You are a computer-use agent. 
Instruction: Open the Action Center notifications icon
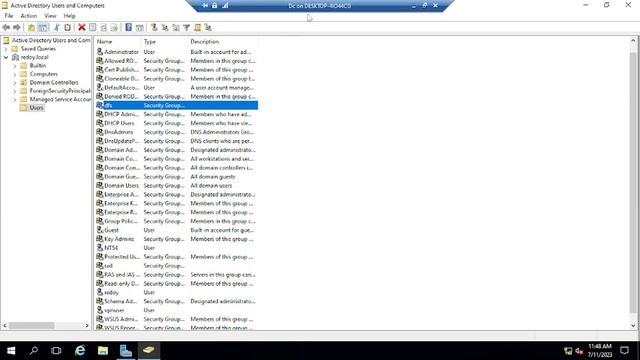624,351
